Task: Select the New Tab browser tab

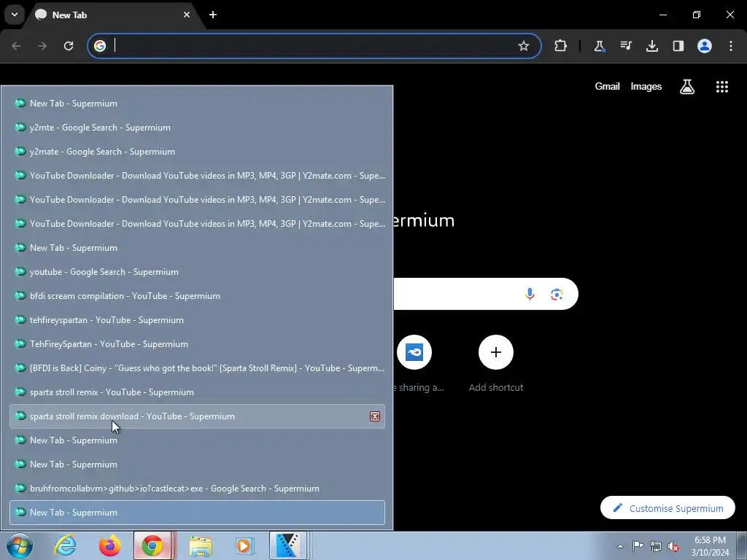Action: (x=115, y=15)
